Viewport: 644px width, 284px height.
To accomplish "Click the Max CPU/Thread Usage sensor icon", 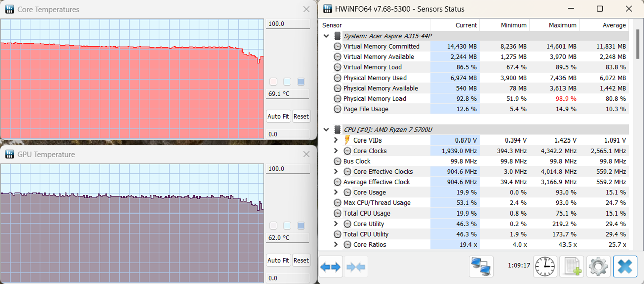I will click(337, 203).
